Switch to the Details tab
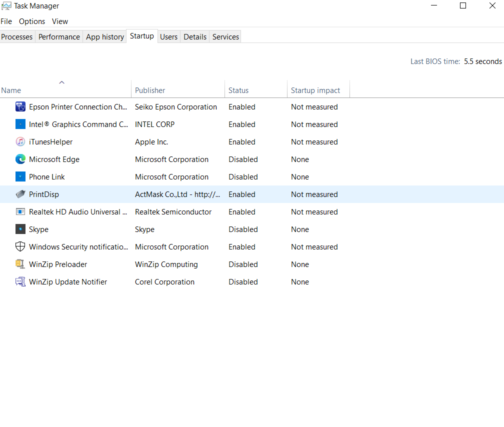The height and width of the screenshot is (427, 504). (x=195, y=37)
